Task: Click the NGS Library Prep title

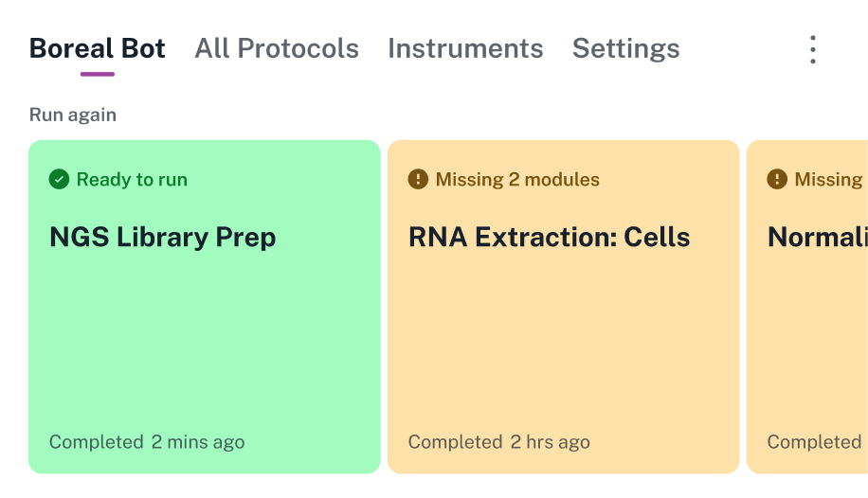Action: click(162, 237)
